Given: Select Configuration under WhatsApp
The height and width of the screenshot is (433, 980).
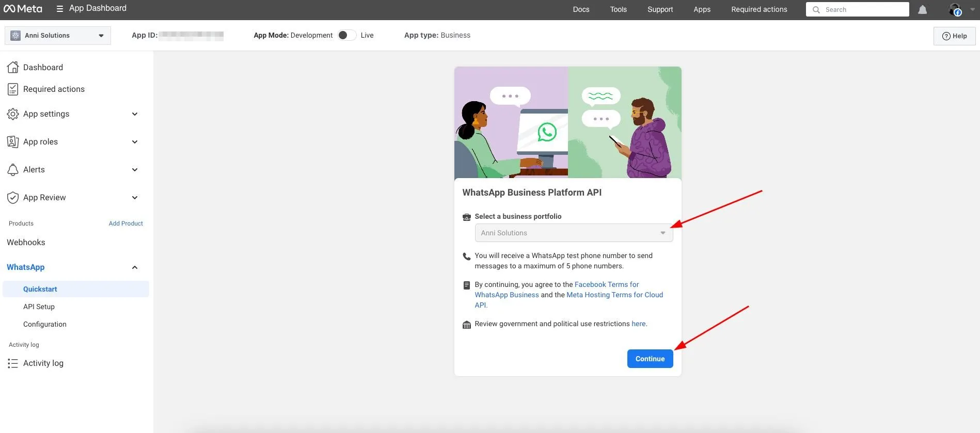Looking at the screenshot, I should point(45,324).
